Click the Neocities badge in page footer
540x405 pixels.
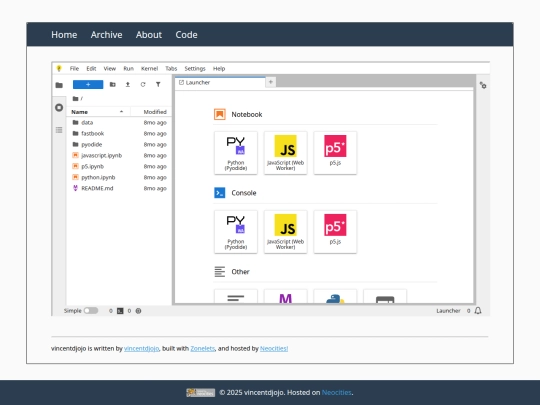tap(201, 393)
